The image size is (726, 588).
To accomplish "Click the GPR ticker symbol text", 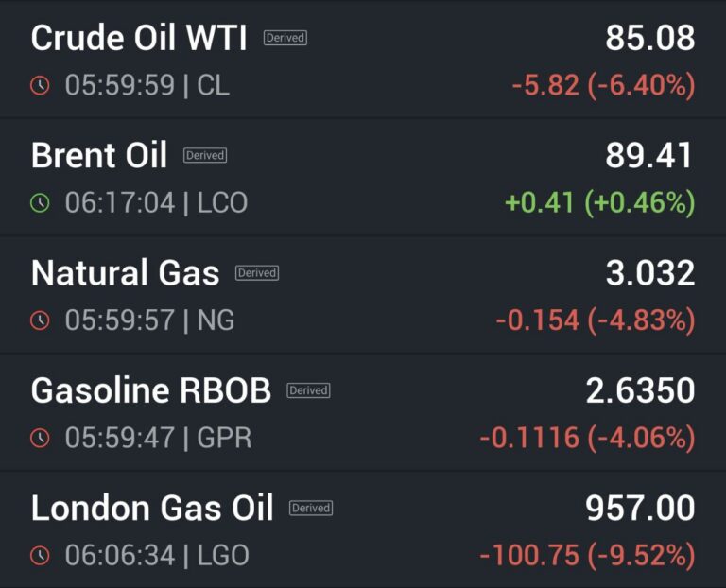I will (224, 438).
